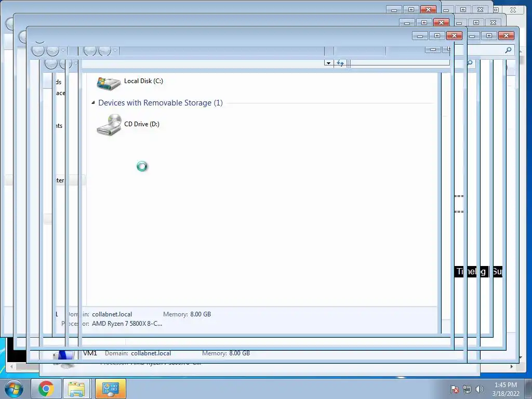Click the horizontal scrollbar left arrow
Screen dimensions: 532x399
(12, 366)
